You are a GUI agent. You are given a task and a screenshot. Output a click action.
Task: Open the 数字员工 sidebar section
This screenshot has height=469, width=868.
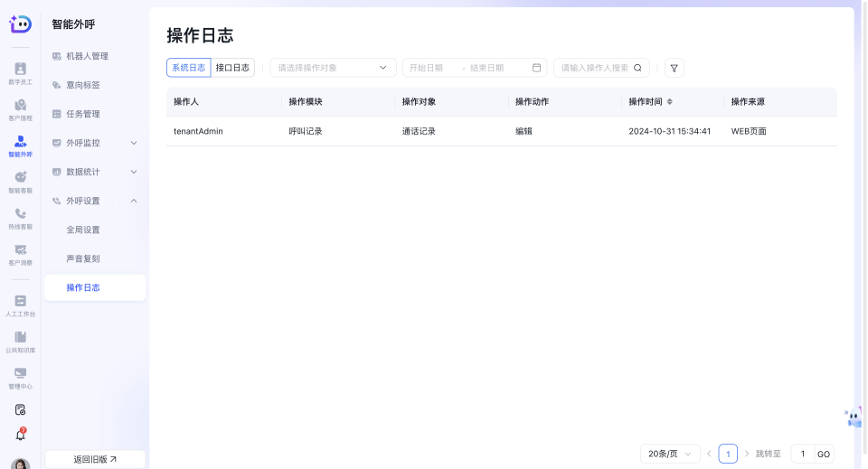coord(21,73)
